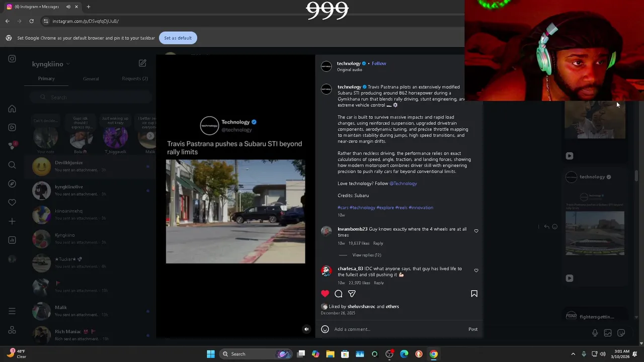The width and height of the screenshot is (644, 362).
Task: Follow the technology account
Action: (x=379, y=63)
